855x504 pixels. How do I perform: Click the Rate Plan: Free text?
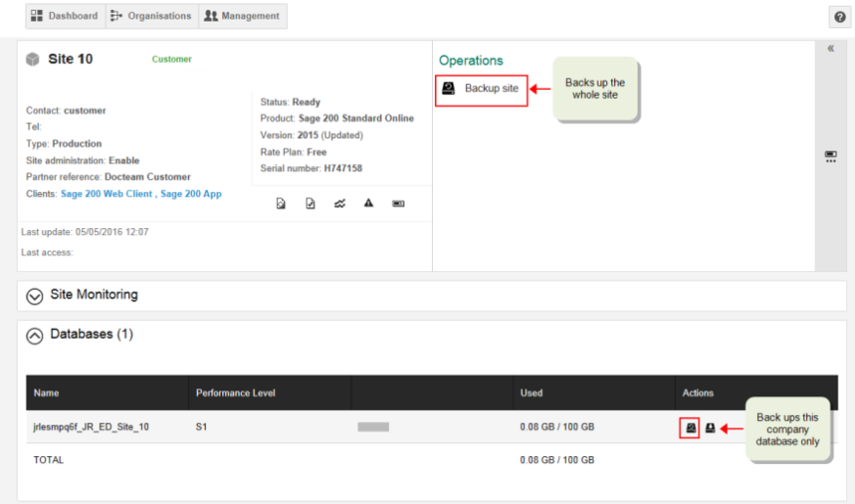(x=294, y=152)
